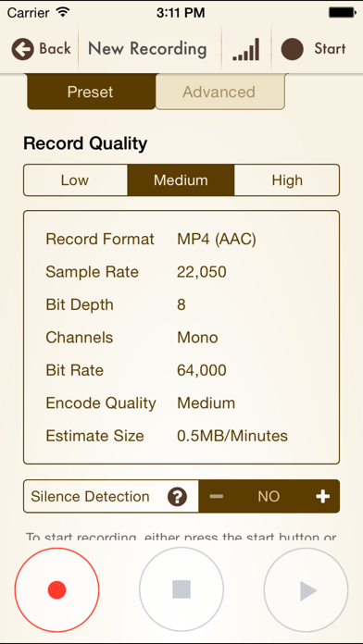Click the Encode Quality Medium value
Screen dimensions: 363x644
206,403
